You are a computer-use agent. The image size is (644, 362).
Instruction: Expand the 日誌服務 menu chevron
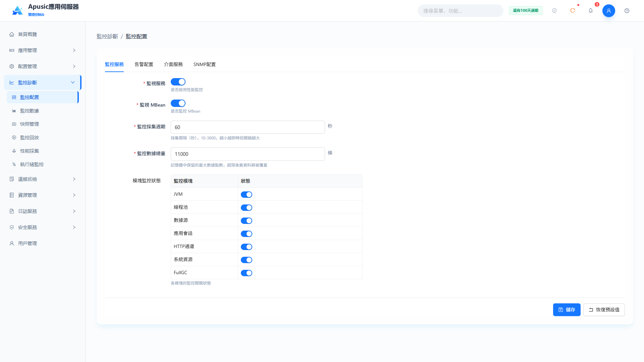point(74,211)
